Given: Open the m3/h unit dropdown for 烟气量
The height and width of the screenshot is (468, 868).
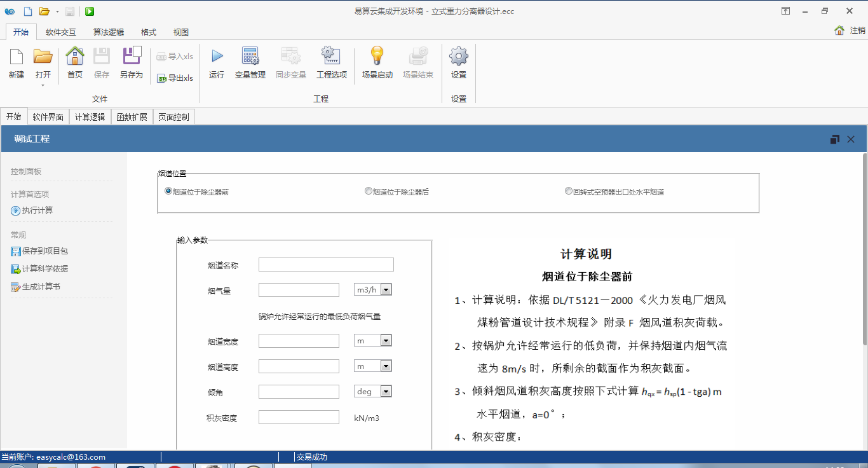Looking at the screenshot, I should [386, 290].
